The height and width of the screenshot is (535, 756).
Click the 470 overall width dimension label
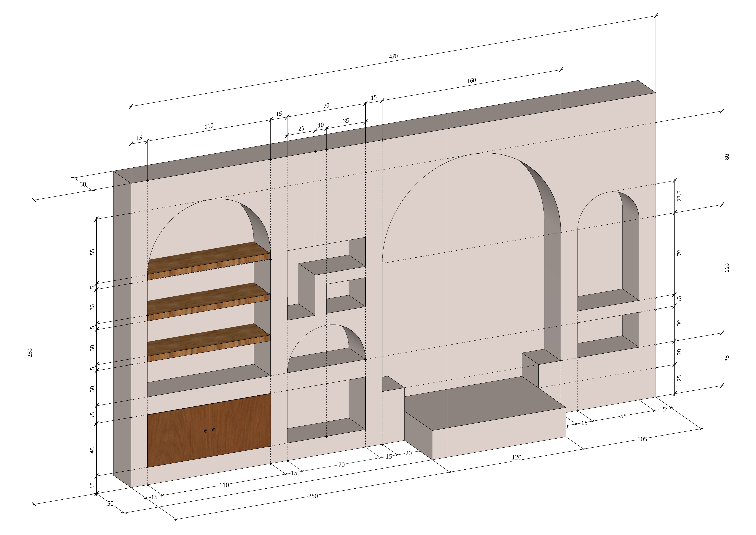[393, 57]
